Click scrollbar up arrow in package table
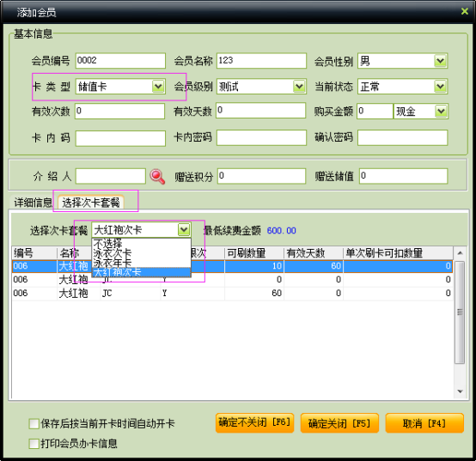 pos(460,253)
